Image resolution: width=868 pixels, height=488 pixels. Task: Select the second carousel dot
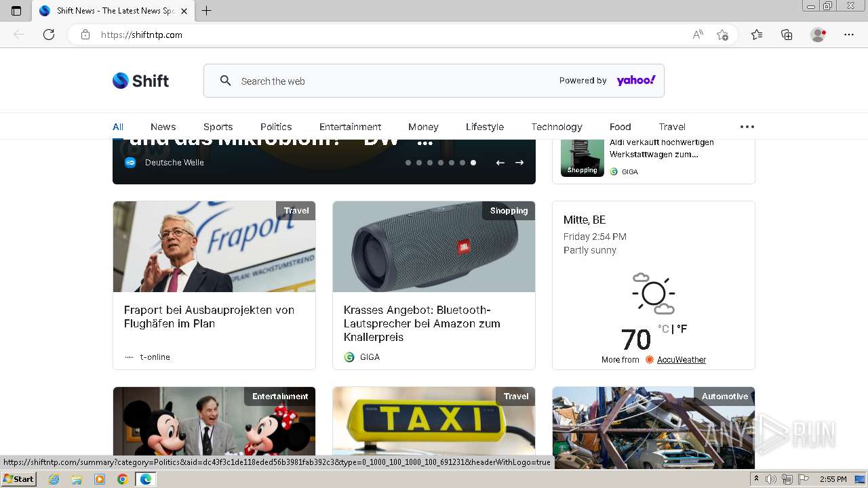click(x=419, y=163)
